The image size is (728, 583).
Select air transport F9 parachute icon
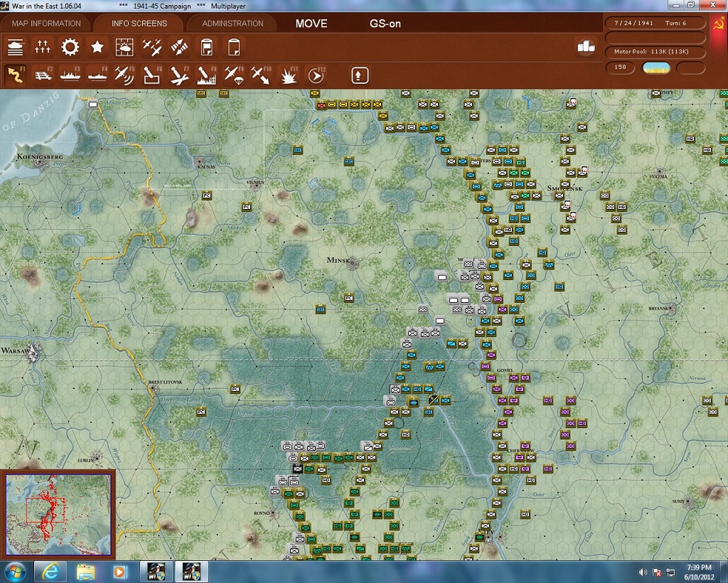(234, 75)
